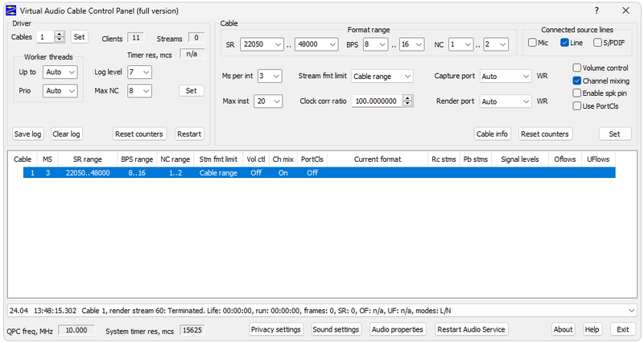Click the Save log button
644x343 pixels.
tap(27, 134)
